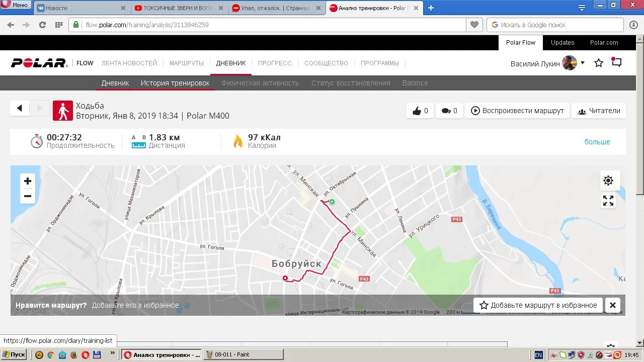Screen dimensions: 644x362
Task: Go back to the previous page
Action: [11, 25]
